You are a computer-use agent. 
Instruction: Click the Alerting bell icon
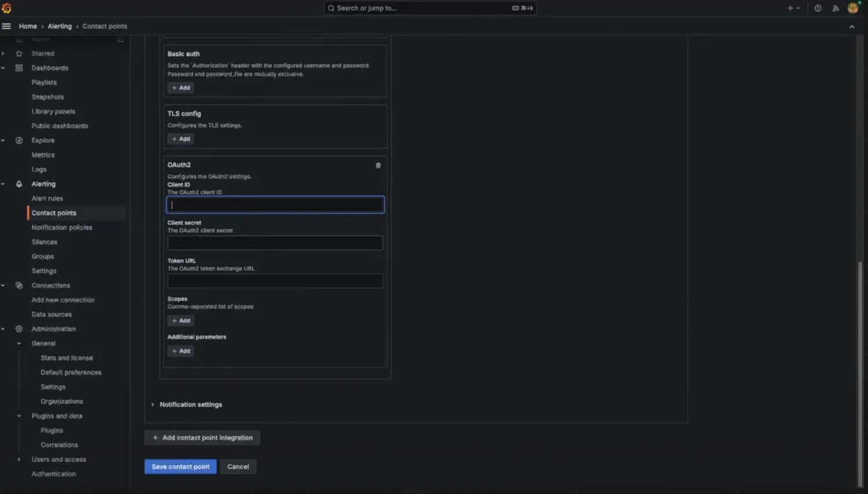(x=19, y=184)
